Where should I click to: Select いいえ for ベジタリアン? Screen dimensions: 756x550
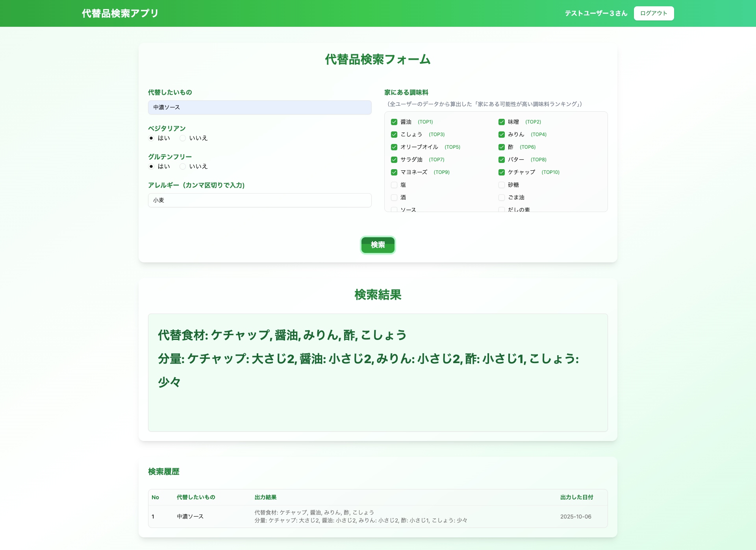(183, 138)
